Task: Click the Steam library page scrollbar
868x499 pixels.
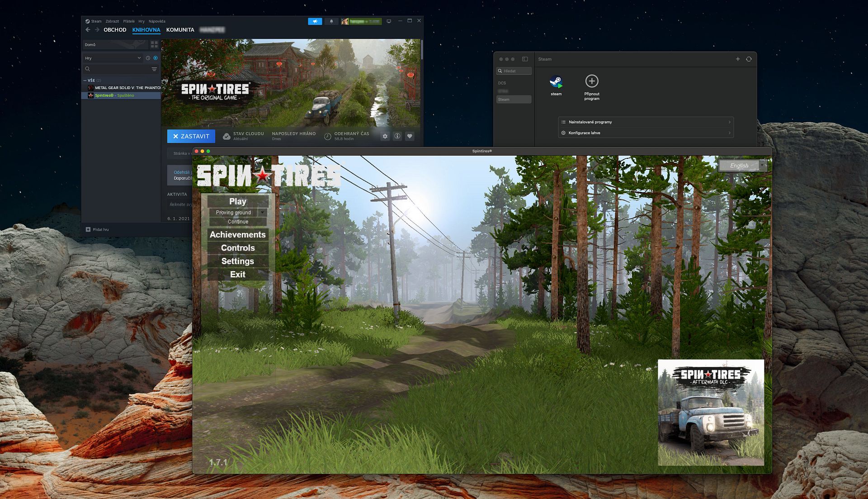Action: pyautogui.click(x=421, y=50)
